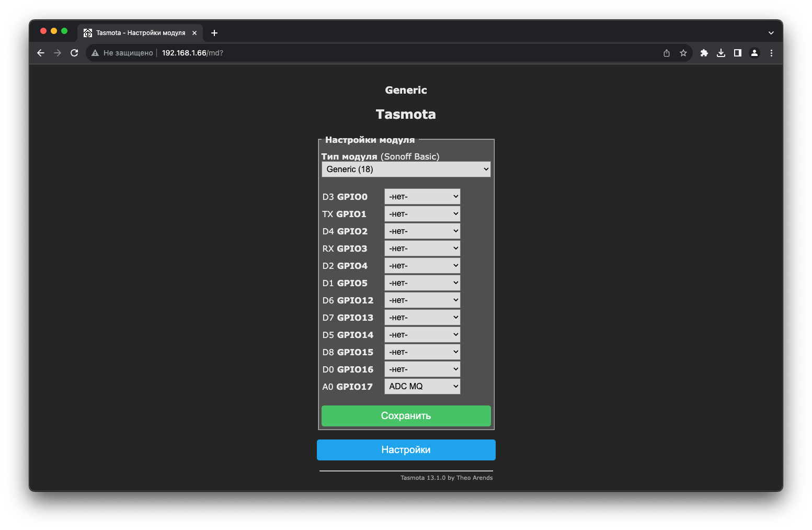
Task: Click the TX GPIO1 label
Action: pyautogui.click(x=345, y=214)
